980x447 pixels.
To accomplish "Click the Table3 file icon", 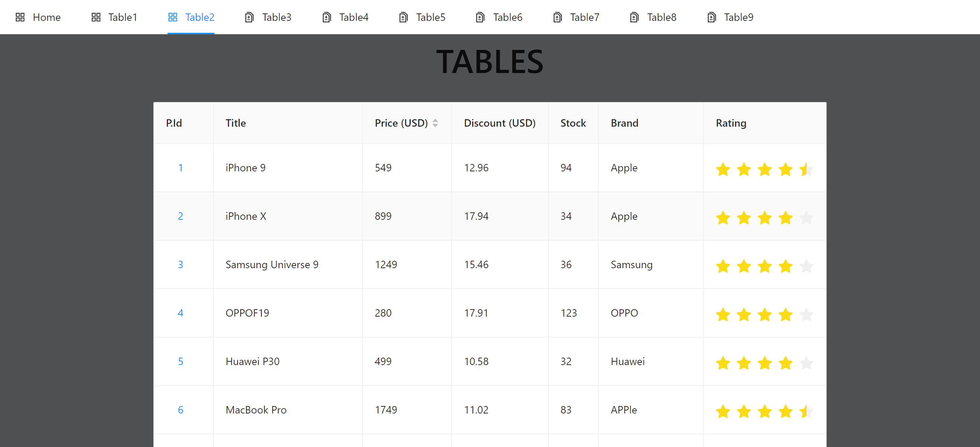I will pos(249,17).
